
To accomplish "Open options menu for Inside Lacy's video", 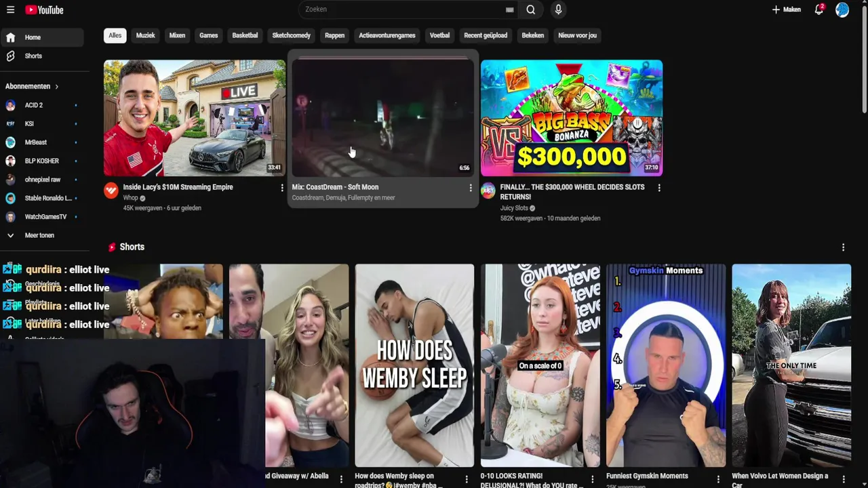I will tap(282, 188).
